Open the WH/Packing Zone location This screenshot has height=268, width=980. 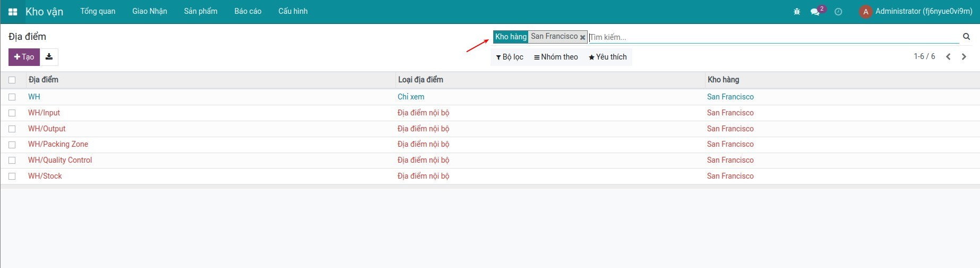(x=58, y=144)
